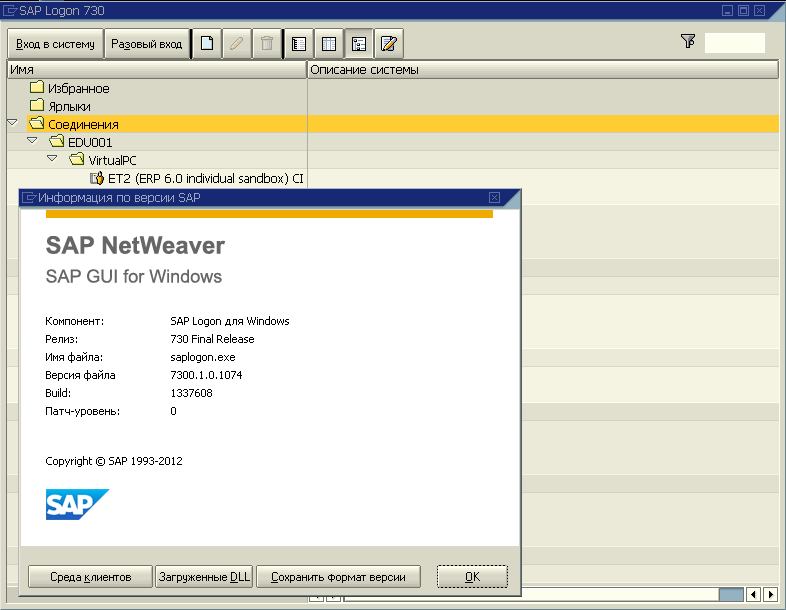Click the horizontal scrollbar left arrow
786x610 pixels.
pos(753,594)
